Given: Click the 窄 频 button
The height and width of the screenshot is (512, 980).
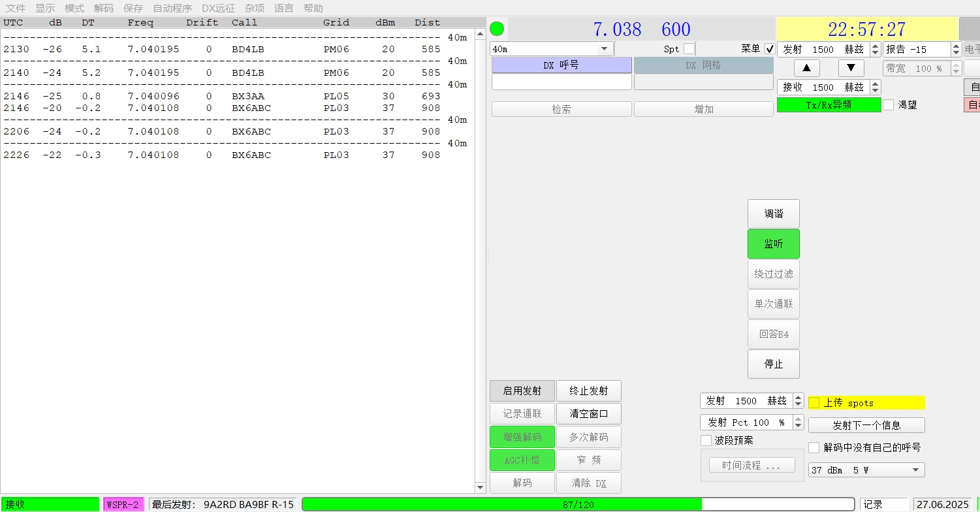Looking at the screenshot, I should (589, 460).
